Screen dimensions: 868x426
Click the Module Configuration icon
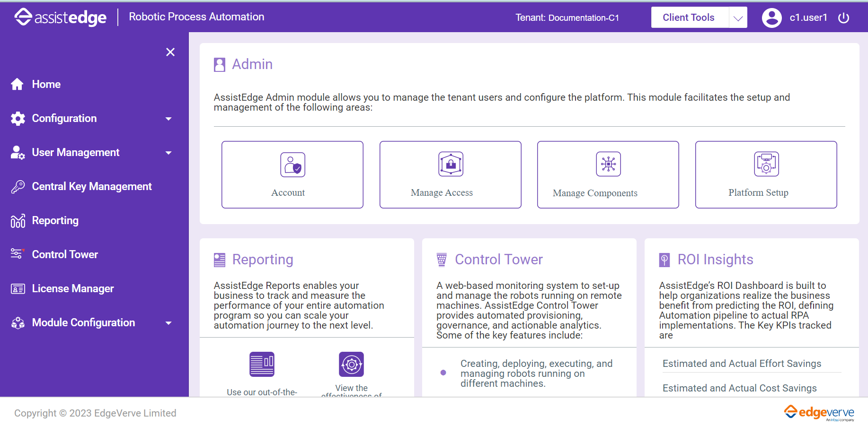[18, 322]
